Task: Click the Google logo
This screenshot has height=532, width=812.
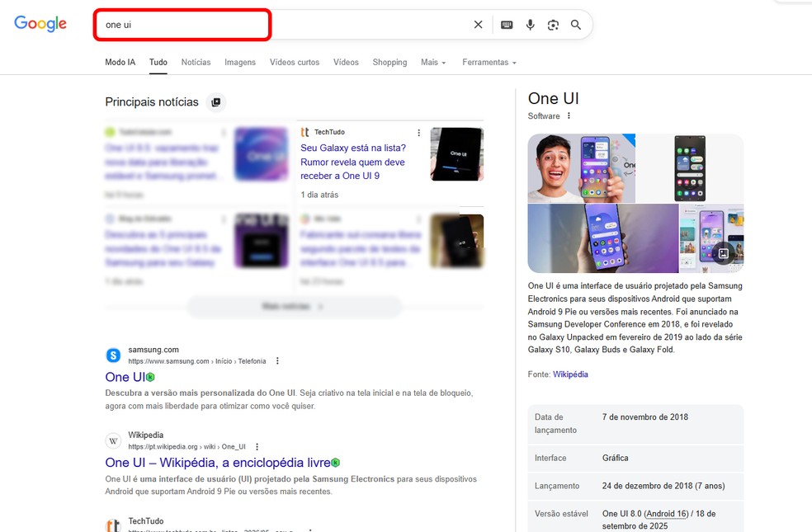Action: click(x=40, y=24)
